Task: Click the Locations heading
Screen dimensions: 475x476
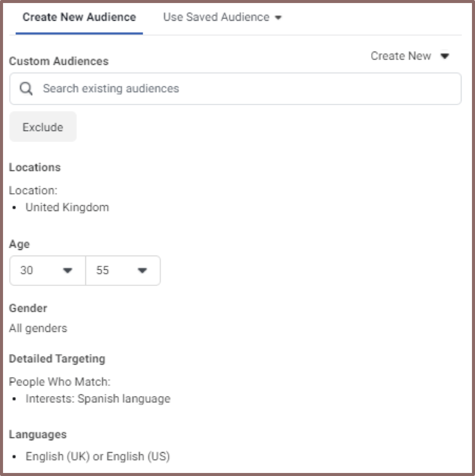Action: tap(35, 167)
